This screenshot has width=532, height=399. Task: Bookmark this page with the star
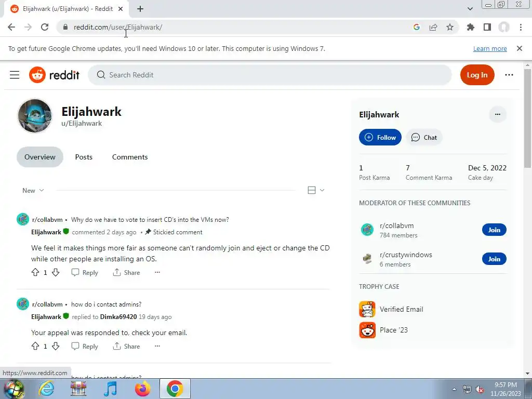(x=450, y=27)
